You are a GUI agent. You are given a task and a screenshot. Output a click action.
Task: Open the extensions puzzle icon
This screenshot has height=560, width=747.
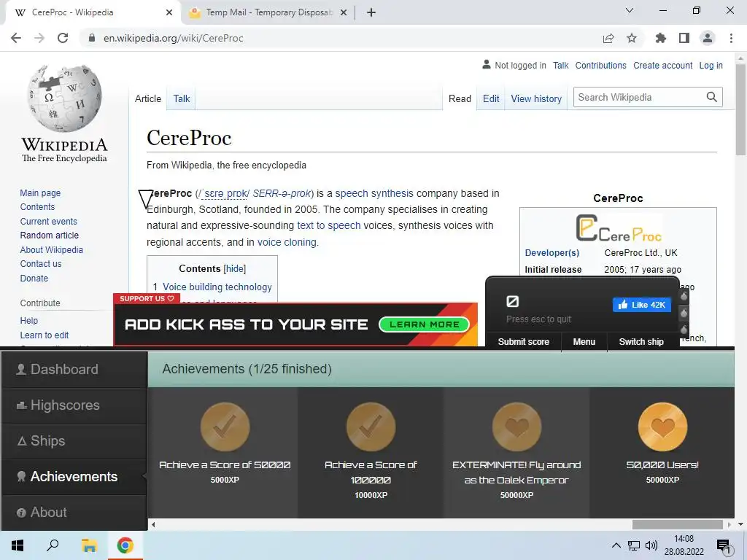point(661,38)
